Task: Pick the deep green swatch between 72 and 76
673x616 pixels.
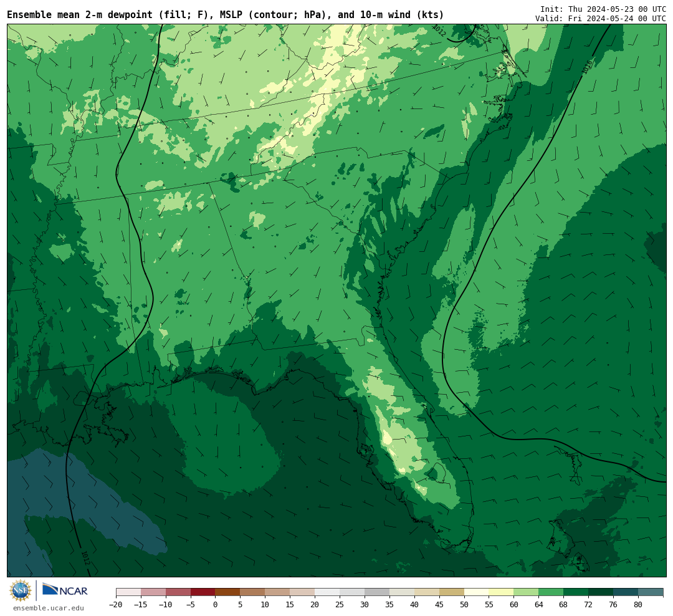Action: (x=601, y=592)
